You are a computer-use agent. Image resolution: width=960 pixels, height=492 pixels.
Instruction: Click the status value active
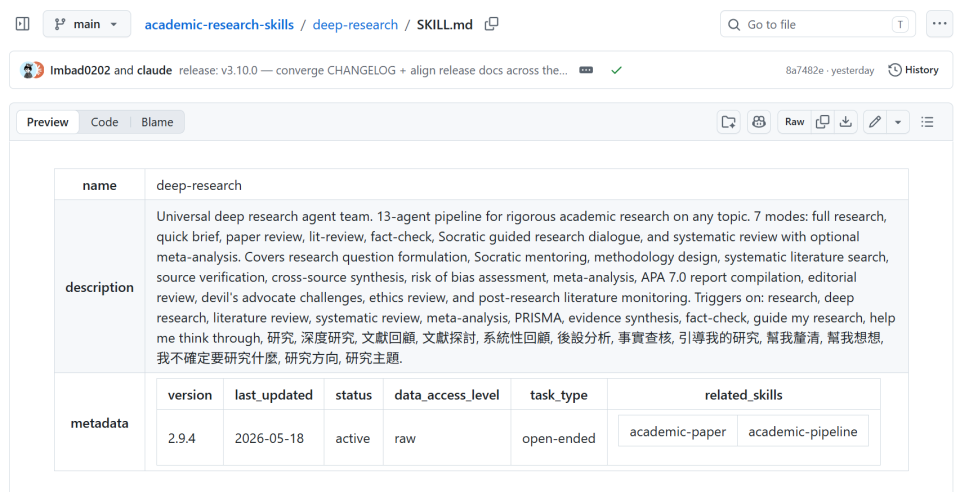tap(353, 438)
